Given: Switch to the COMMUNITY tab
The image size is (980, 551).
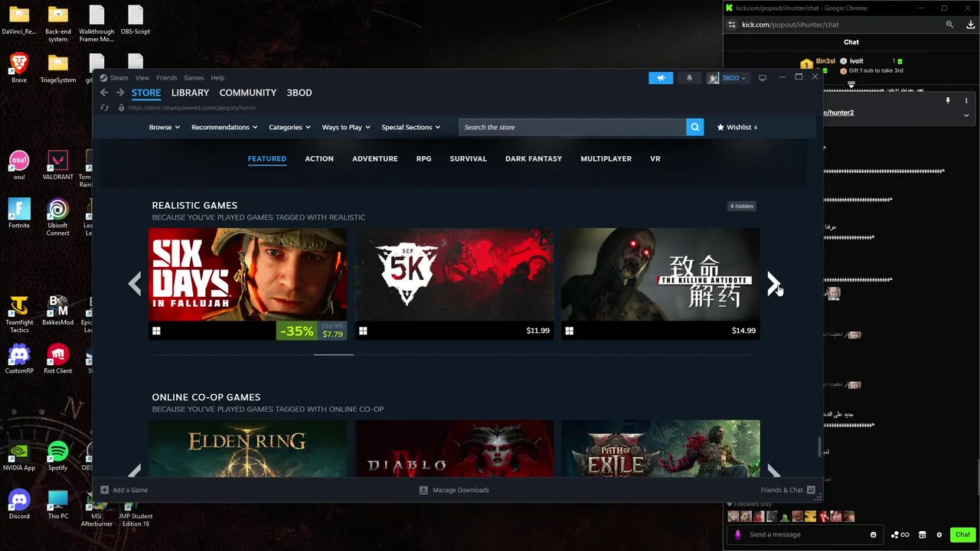Looking at the screenshot, I should click(x=247, y=93).
